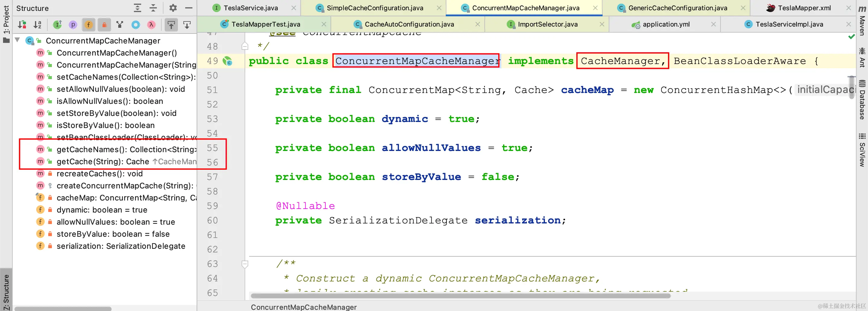Select serialization: SerializationDelegate field
The image size is (868, 311).
pyautogui.click(x=121, y=246)
